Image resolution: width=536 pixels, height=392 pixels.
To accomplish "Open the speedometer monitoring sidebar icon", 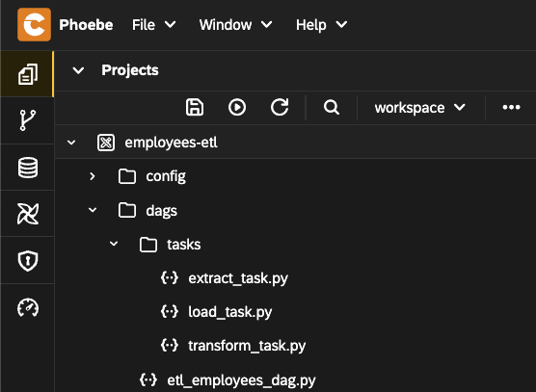I will pyautogui.click(x=28, y=307).
